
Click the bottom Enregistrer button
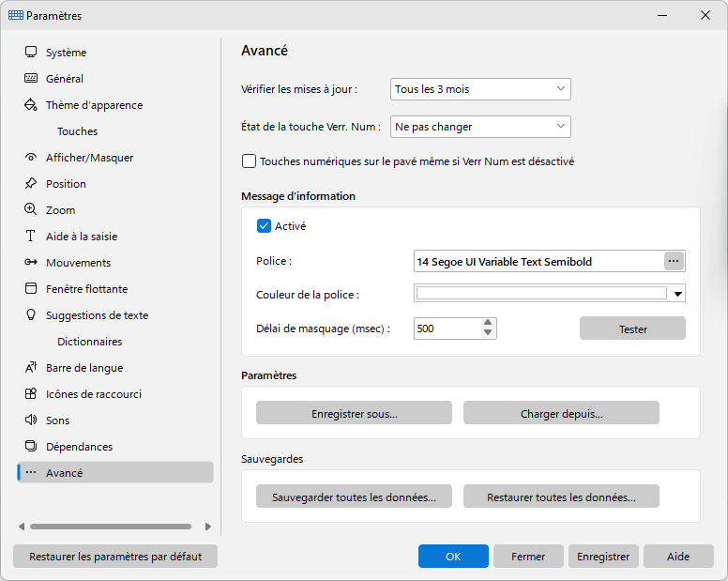(x=603, y=557)
